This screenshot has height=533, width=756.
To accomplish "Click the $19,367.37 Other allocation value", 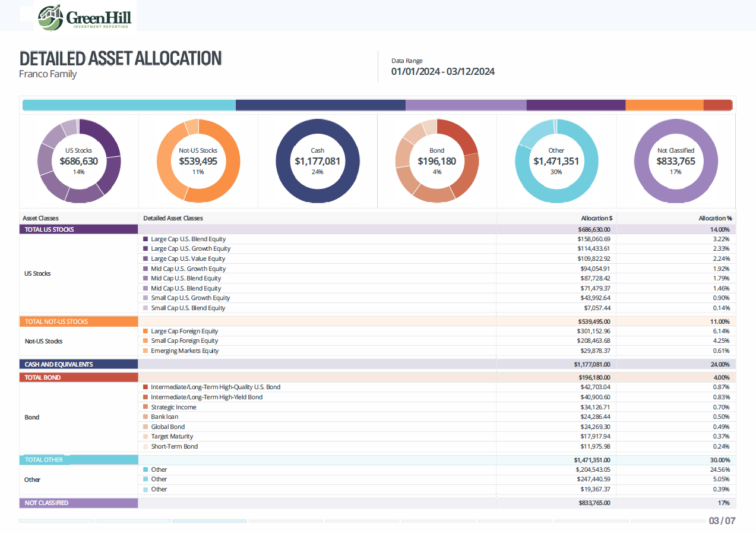I will pyautogui.click(x=595, y=489).
